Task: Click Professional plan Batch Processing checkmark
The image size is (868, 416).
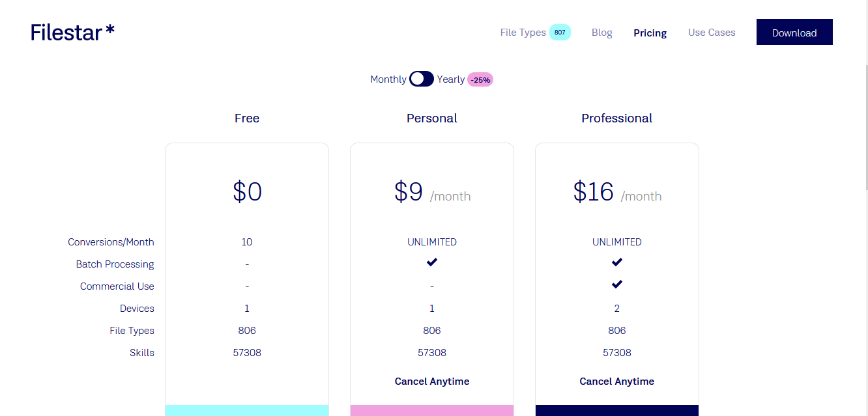Action: (x=617, y=262)
